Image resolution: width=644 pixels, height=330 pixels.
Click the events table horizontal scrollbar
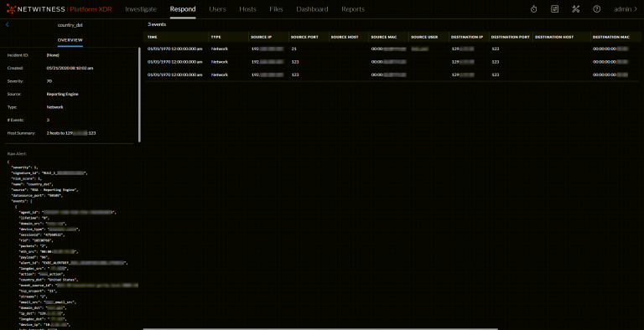click(320, 329)
